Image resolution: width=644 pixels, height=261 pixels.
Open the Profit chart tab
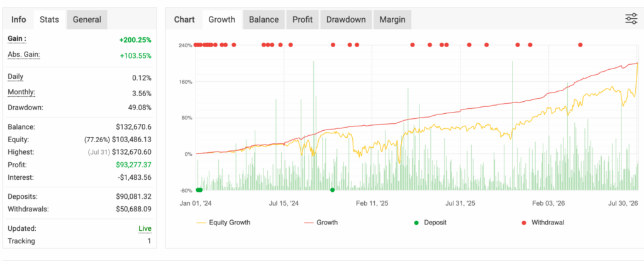point(303,19)
